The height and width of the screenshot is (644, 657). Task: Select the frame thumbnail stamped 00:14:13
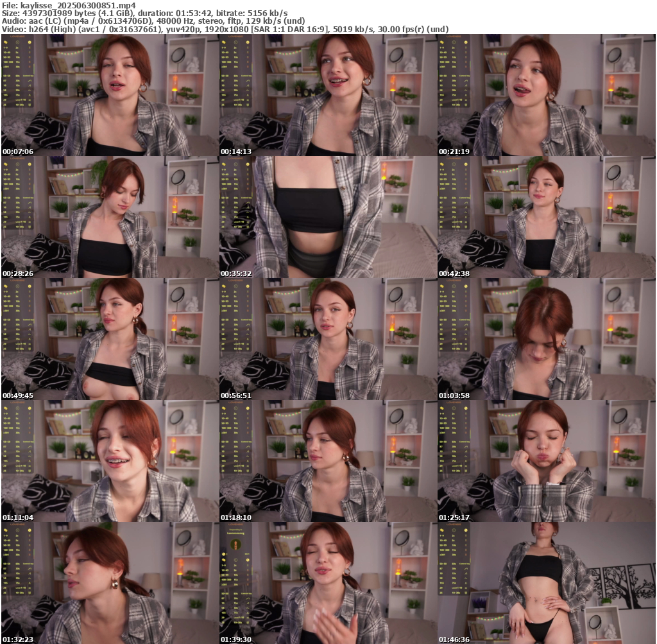(328, 95)
